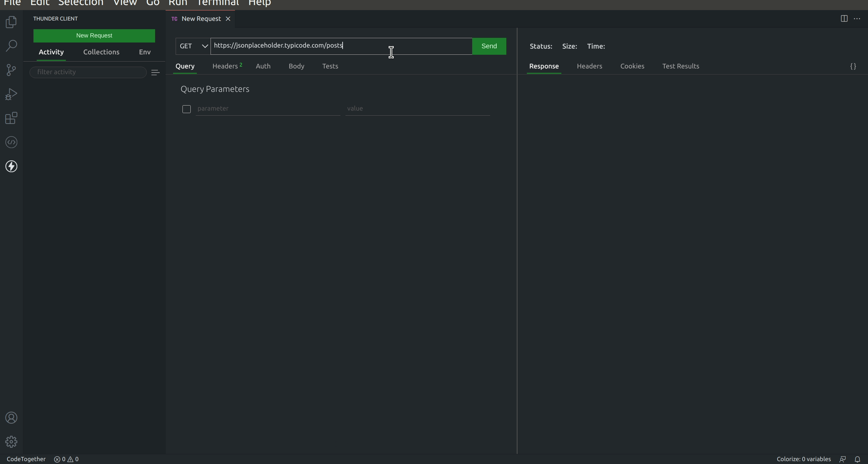
Task: Select the Query request tab
Action: coord(185,66)
